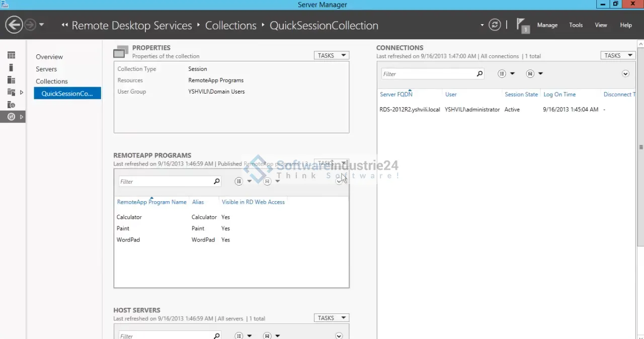Image resolution: width=644 pixels, height=339 pixels.
Task: Expand the Properties TASKS dropdown
Action: click(x=331, y=55)
